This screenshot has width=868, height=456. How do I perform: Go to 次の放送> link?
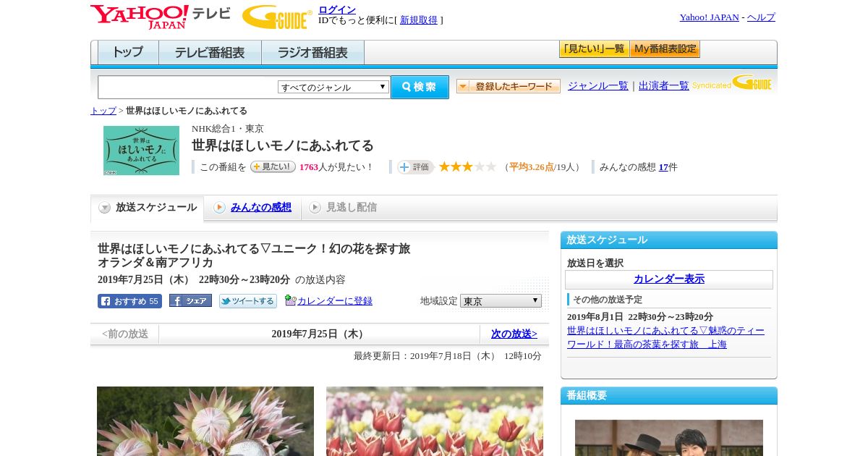(514, 334)
